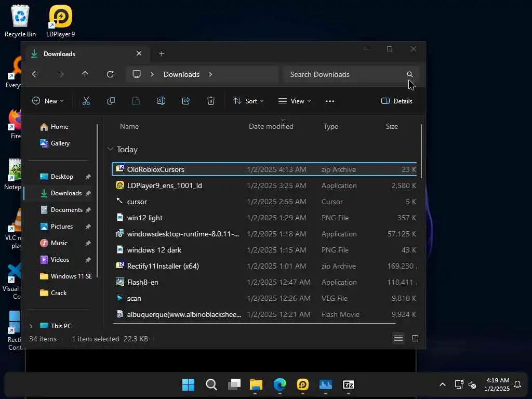Click the Copy icon in toolbar
The height and width of the screenshot is (399, 532).
111,101
